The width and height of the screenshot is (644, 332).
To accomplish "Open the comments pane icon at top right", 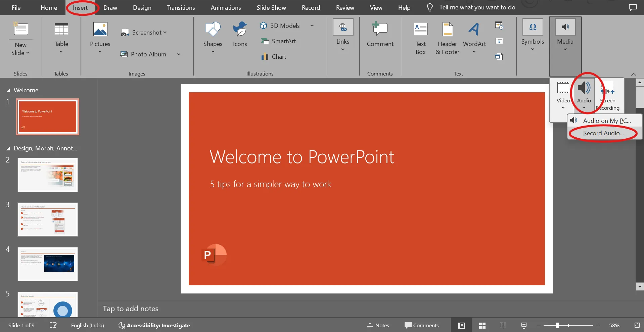I will [x=633, y=7].
